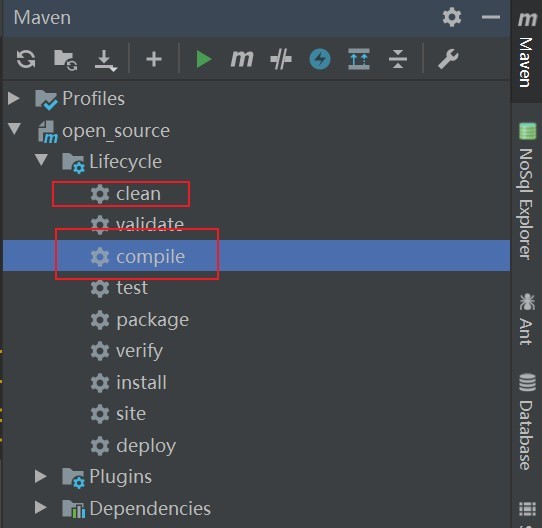Open Ant side tool window tab
The height and width of the screenshot is (528, 542).
coord(527,319)
